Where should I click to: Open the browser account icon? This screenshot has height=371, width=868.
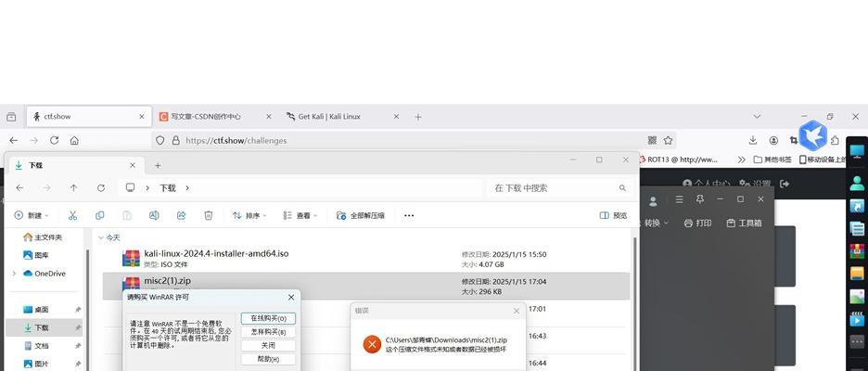(773, 141)
